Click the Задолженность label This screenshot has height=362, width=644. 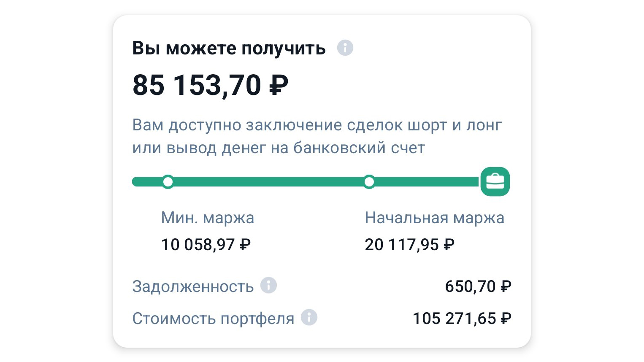tap(193, 286)
